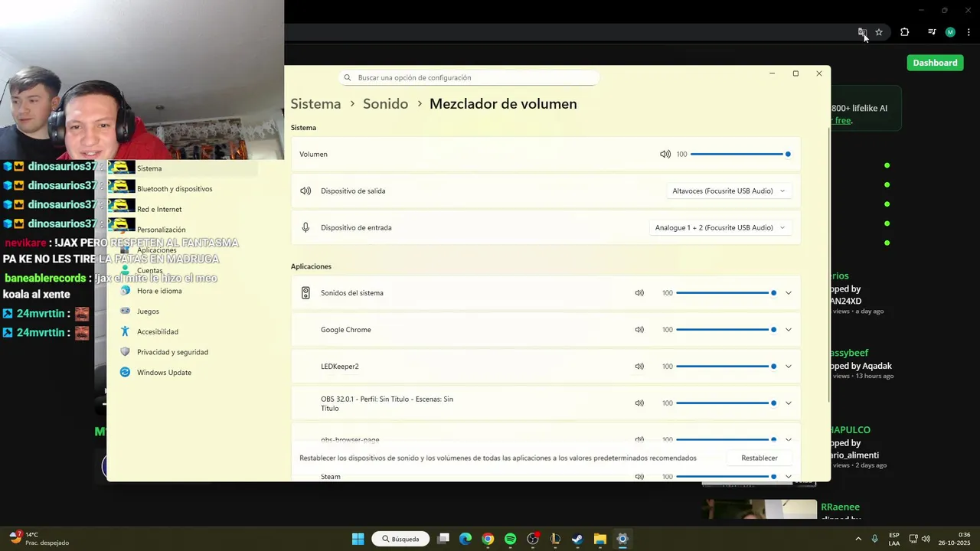
Task: Click taskbar Búsqueda search box
Action: (401, 539)
